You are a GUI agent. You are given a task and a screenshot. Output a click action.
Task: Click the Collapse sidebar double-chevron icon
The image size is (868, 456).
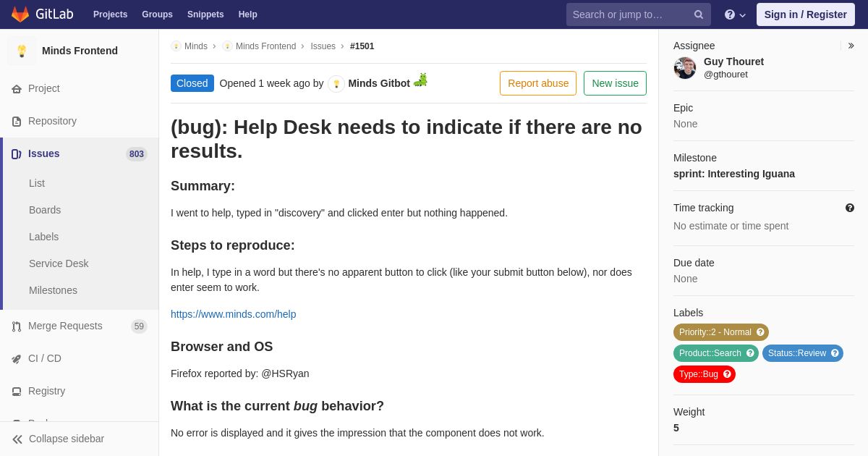pos(17,439)
